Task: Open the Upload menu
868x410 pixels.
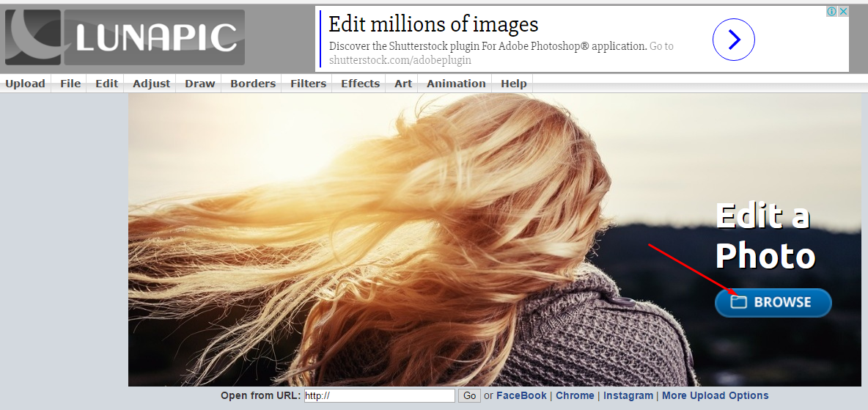Action: [x=25, y=84]
